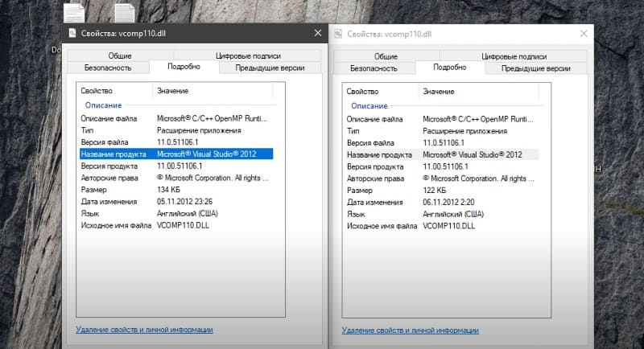Select Дата изменения row in right window

[442, 203]
